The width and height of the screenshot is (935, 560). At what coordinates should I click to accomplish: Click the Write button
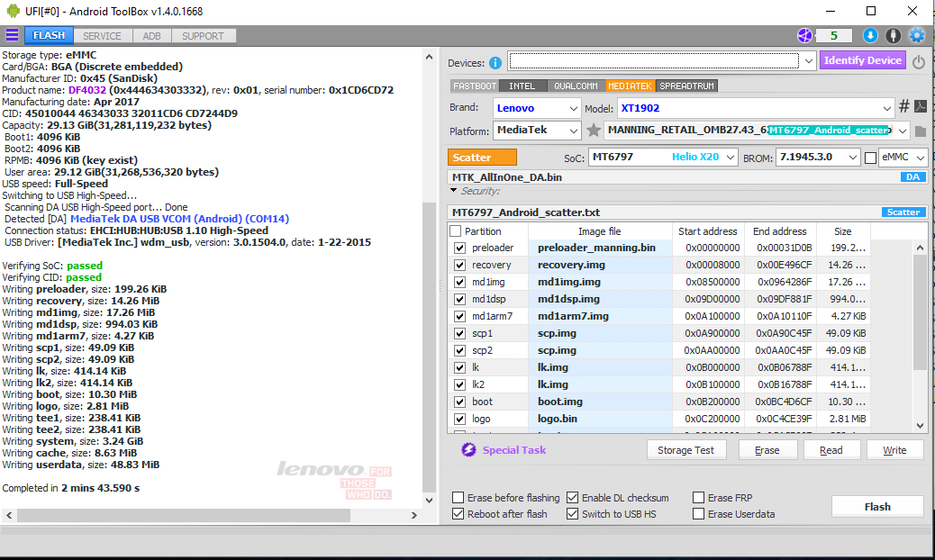tap(894, 450)
